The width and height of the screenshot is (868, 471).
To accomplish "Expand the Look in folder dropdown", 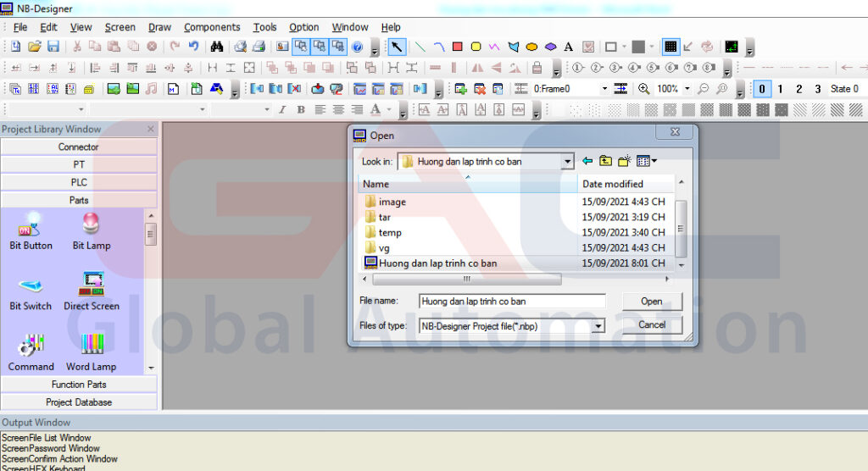I will tap(567, 162).
